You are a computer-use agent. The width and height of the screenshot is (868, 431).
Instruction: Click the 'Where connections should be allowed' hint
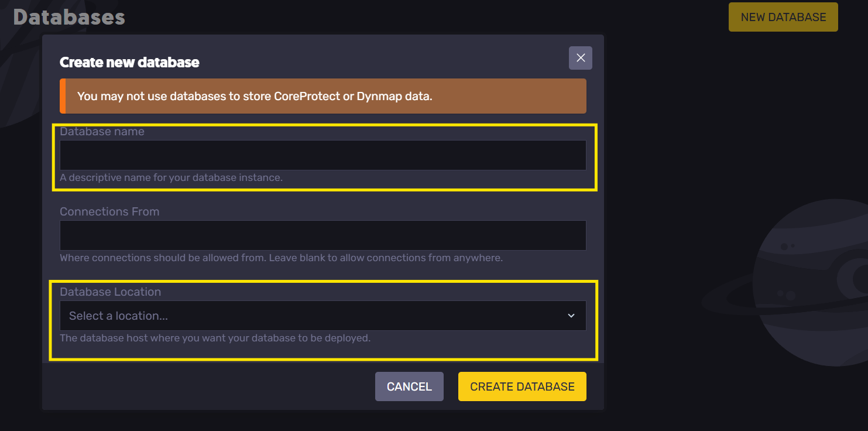[x=281, y=258]
